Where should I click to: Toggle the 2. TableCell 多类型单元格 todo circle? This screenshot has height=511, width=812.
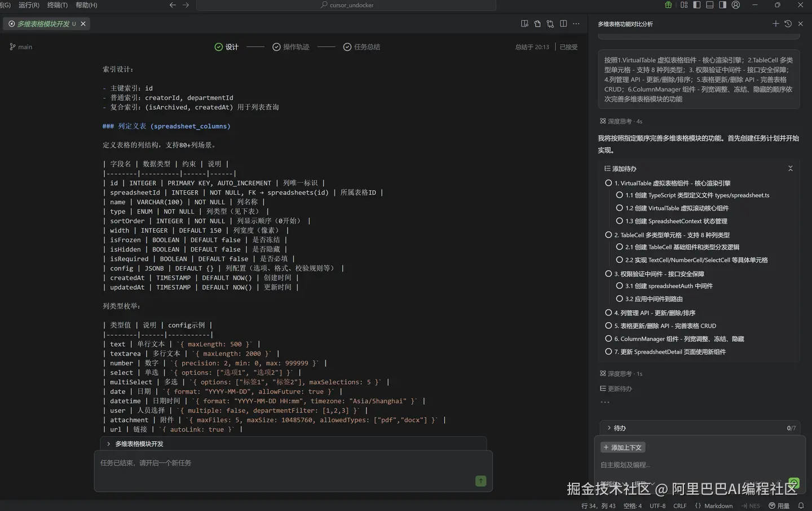pyautogui.click(x=608, y=235)
